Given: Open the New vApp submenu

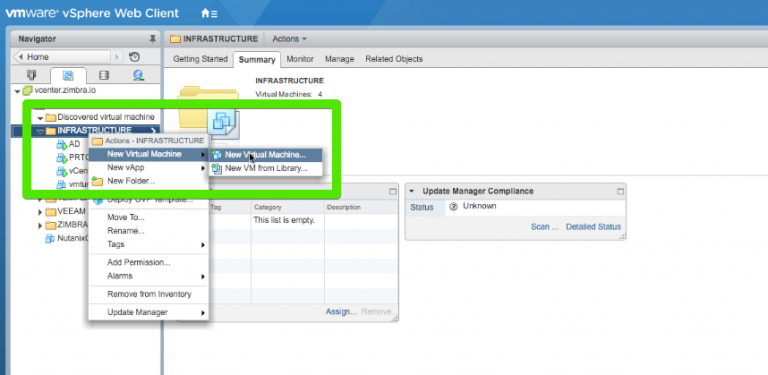Looking at the screenshot, I should point(149,167).
